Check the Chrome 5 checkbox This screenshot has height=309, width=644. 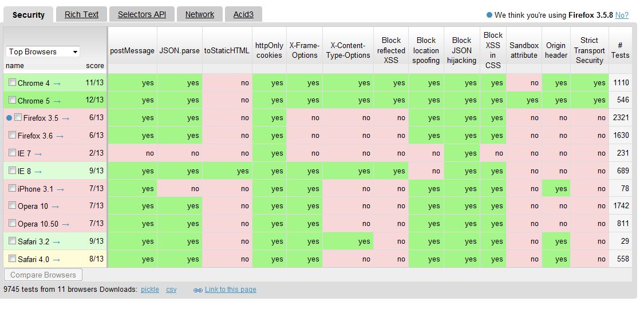pos(13,100)
